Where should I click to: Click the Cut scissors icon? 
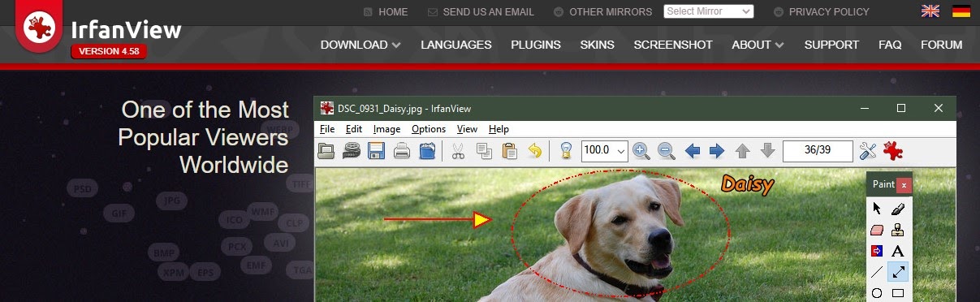click(x=458, y=151)
